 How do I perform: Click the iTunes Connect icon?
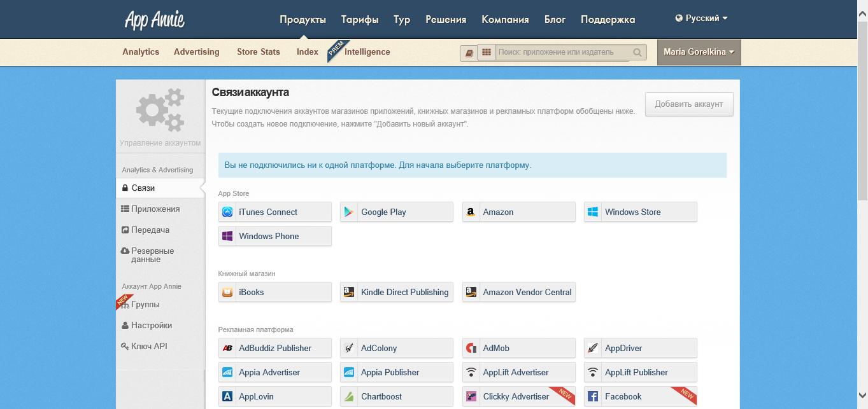tap(227, 212)
